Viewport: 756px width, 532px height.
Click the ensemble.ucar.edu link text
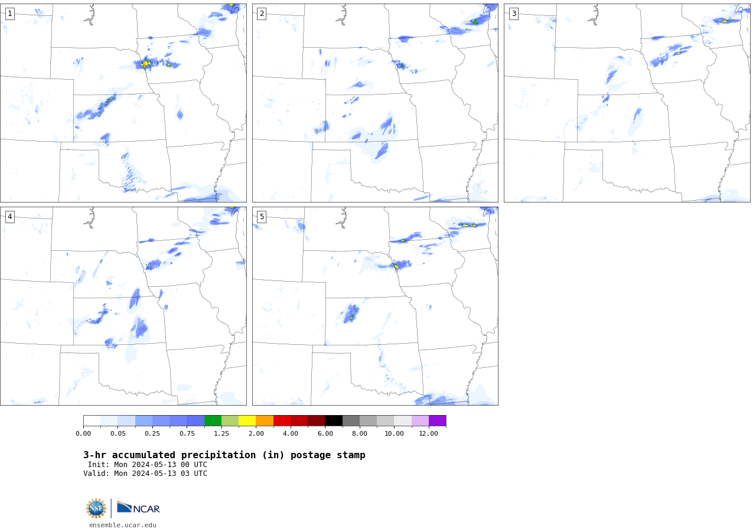pos(123,525)
